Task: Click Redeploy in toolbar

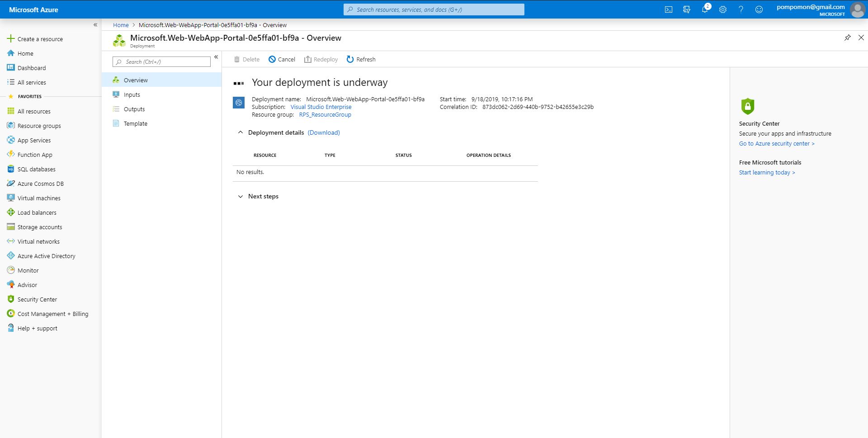Action: click(321, 59)
